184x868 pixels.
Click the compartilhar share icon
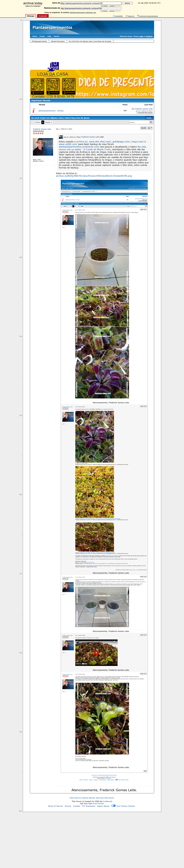[114, 16]
